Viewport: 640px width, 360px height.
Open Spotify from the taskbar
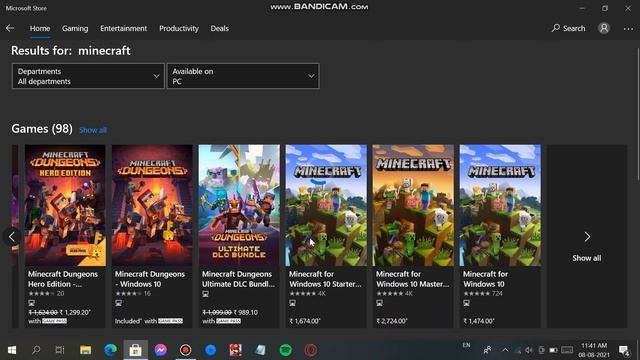[x=286, y=350]
